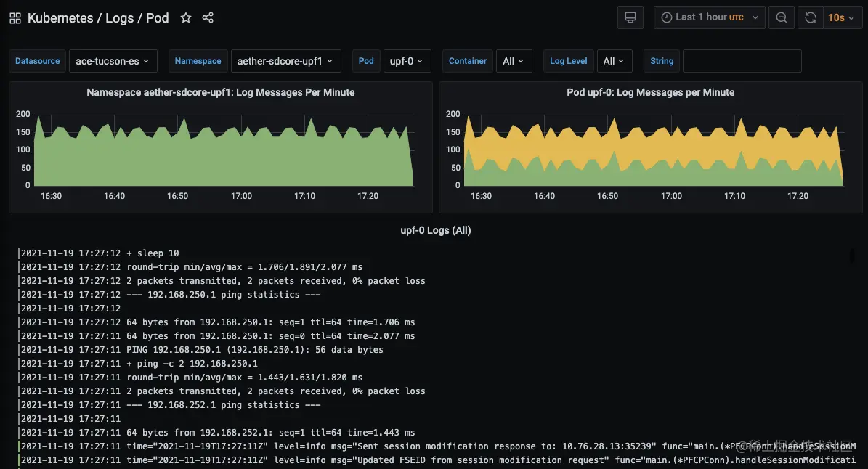Click the Container variable label

coord(467,61)
